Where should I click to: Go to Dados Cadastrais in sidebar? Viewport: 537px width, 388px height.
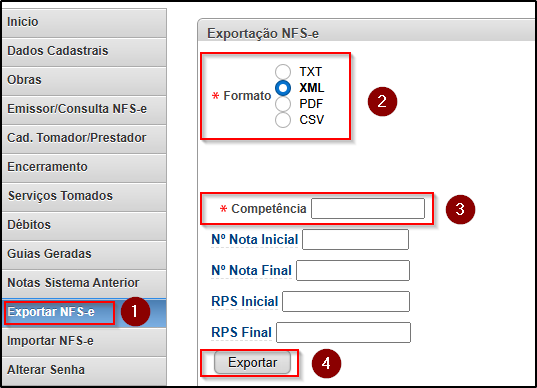click(x=84, y=51)
